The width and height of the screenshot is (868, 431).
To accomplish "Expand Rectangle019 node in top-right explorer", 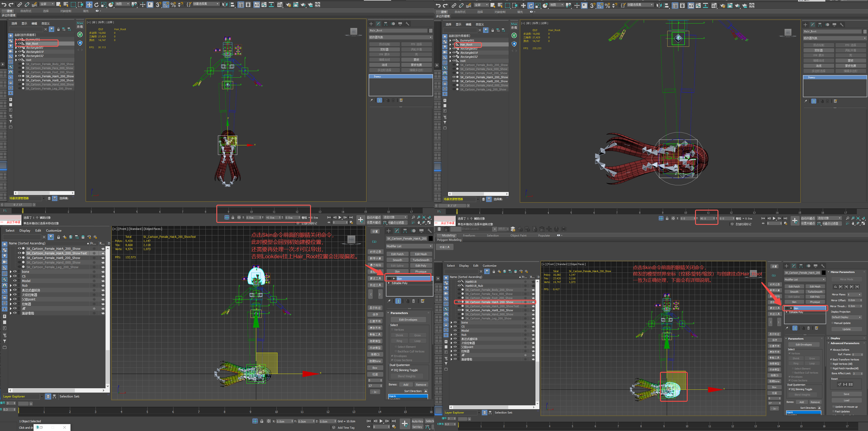I will click(x=450, y=53).
